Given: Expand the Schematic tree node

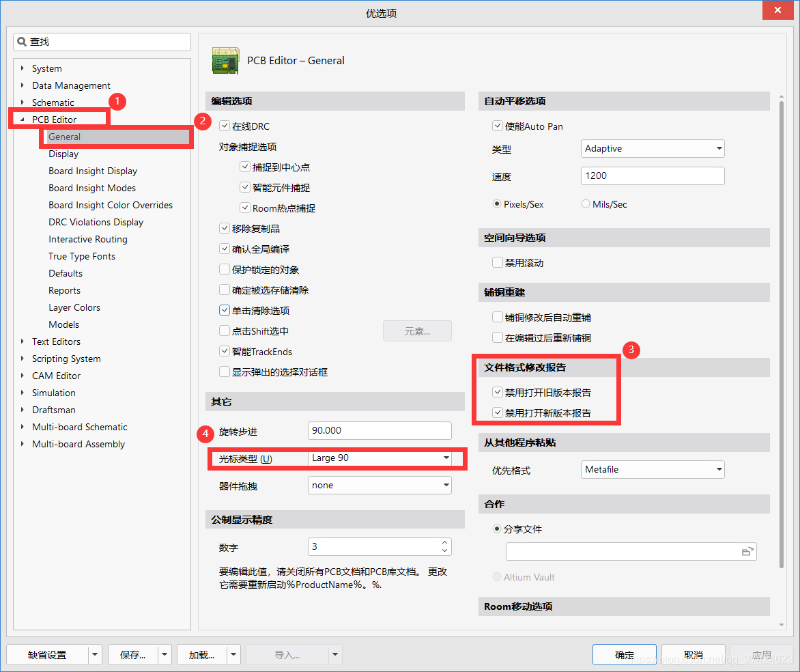Looking at the screenshot, I should click(22, 102).
